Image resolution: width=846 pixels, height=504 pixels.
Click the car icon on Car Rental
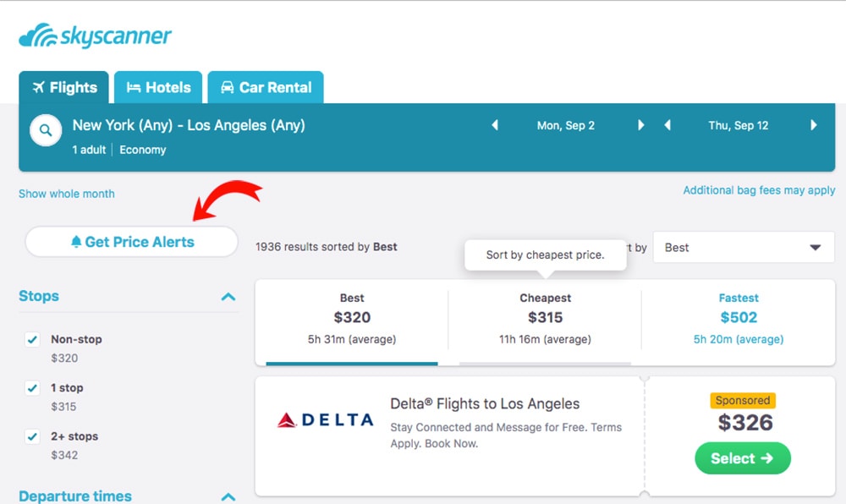(x=227, y=87)
